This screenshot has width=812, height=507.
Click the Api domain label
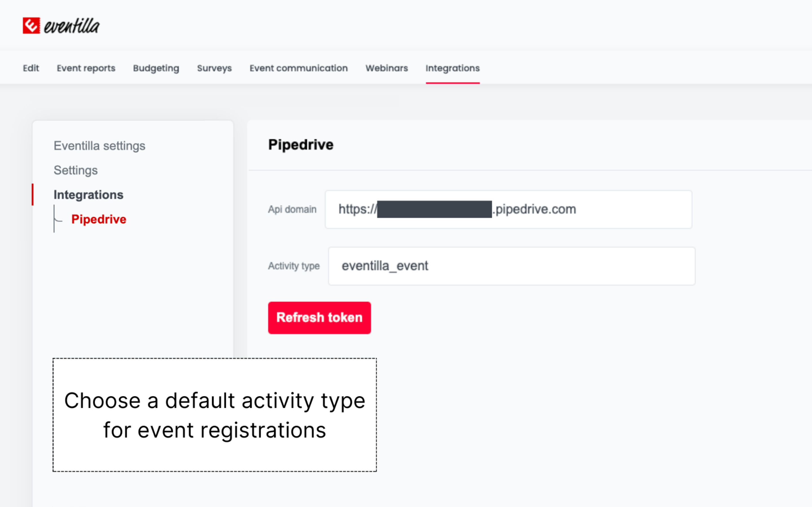pyautogui.click(x=292, y=210)
